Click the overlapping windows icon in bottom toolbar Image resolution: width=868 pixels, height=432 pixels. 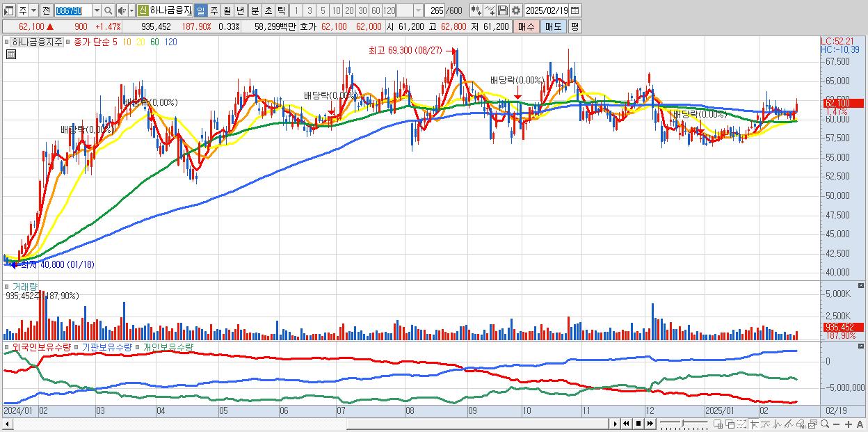pos(730,424)
